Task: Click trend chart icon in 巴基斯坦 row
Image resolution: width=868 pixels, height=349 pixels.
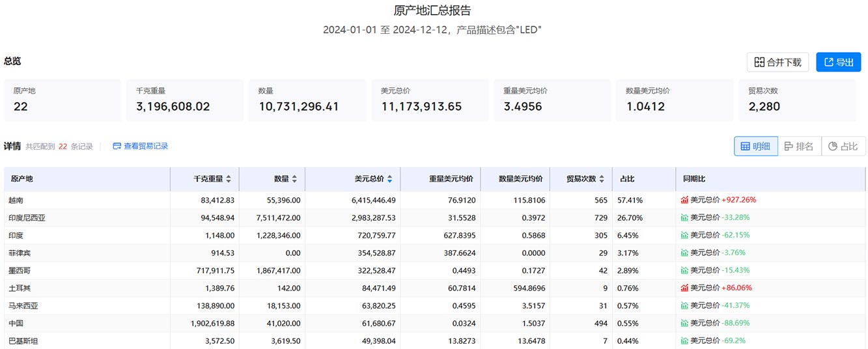Action: pos(685,341)
